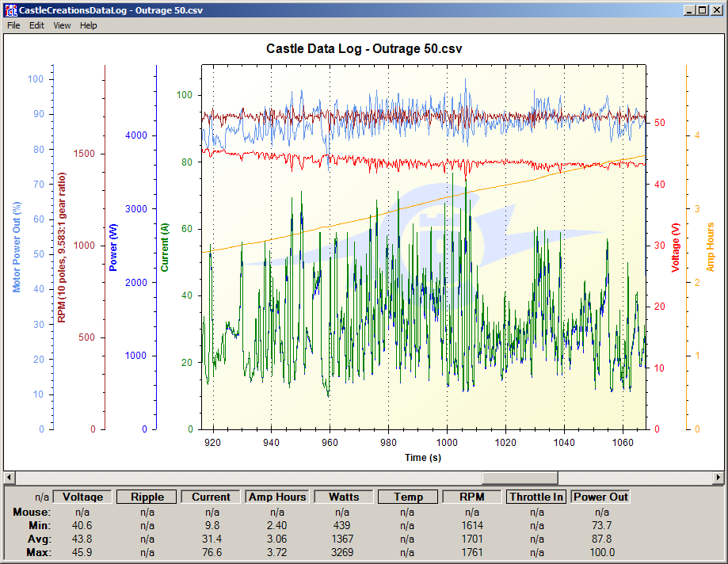Open the Help menu
The width and height of the screenshot is (728, 564).
(88, 25)
